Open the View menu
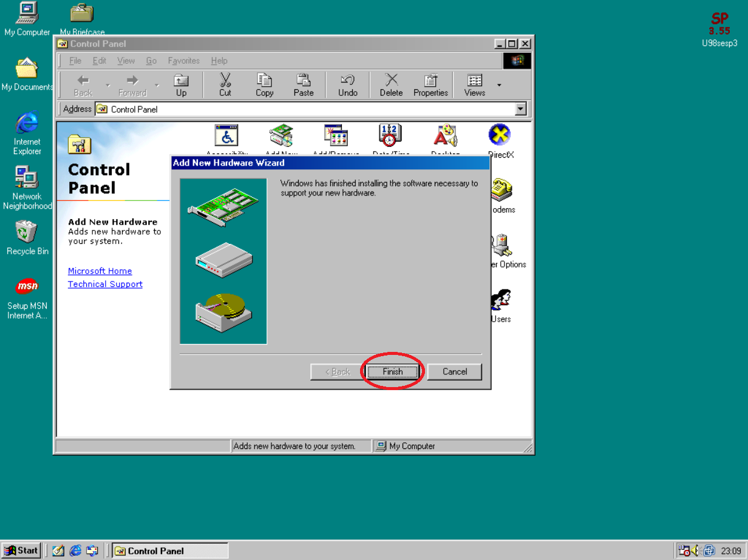The width and height of the screenshot is (748, 560). (126, 61)
